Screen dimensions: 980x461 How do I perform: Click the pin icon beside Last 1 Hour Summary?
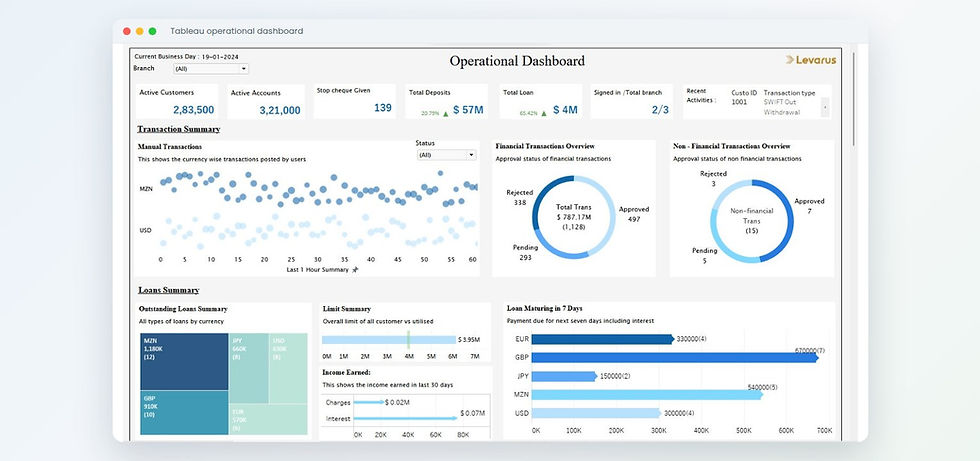355,270
